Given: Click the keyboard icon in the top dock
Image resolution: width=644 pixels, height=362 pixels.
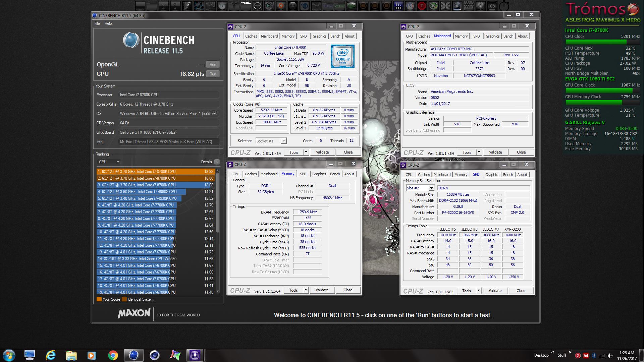Looking at the screenshot, I should tap(468, 6).
